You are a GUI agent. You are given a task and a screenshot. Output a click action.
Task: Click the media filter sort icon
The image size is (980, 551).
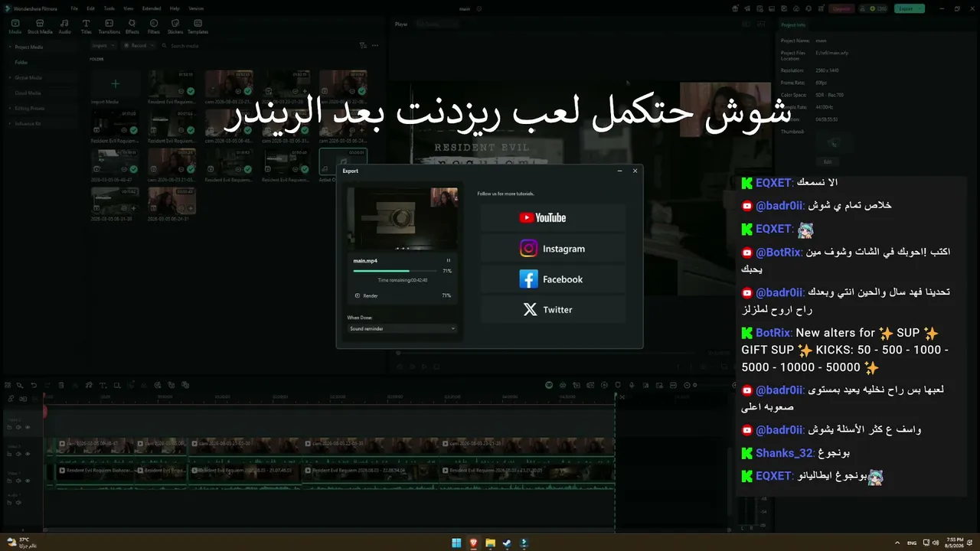point(363,46)
